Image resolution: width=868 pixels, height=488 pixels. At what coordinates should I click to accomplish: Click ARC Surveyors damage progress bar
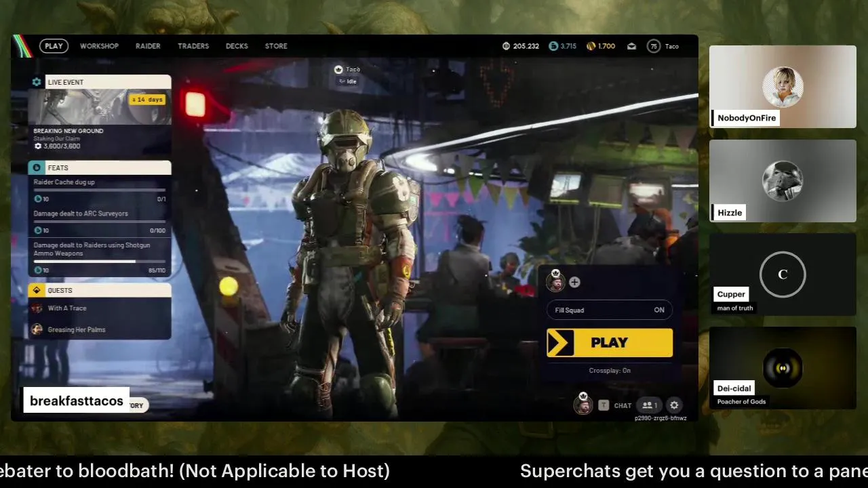point(100,222)
